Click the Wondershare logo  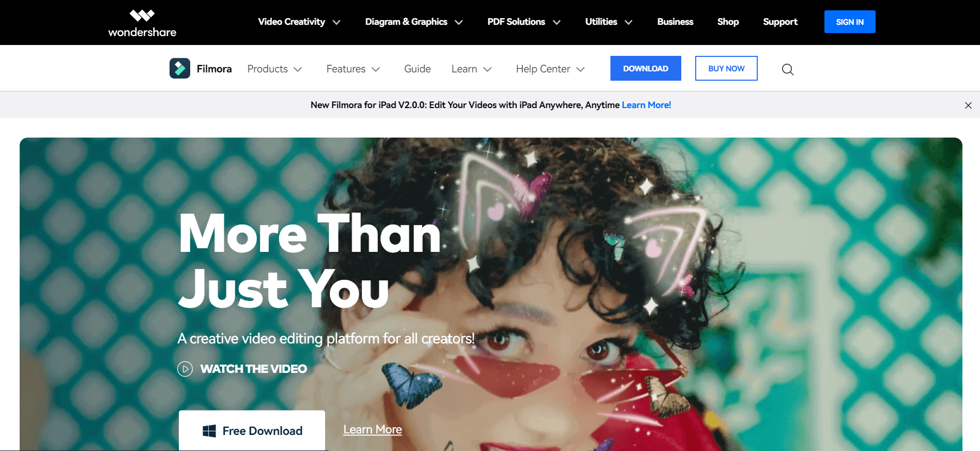pyautogui.click(x=142, y=23)
